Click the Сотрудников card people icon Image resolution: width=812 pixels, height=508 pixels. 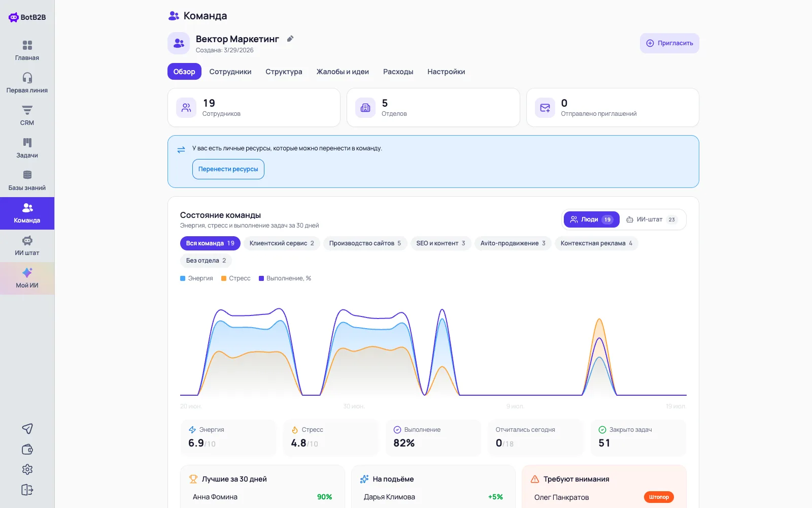click(x=186, y=108)
